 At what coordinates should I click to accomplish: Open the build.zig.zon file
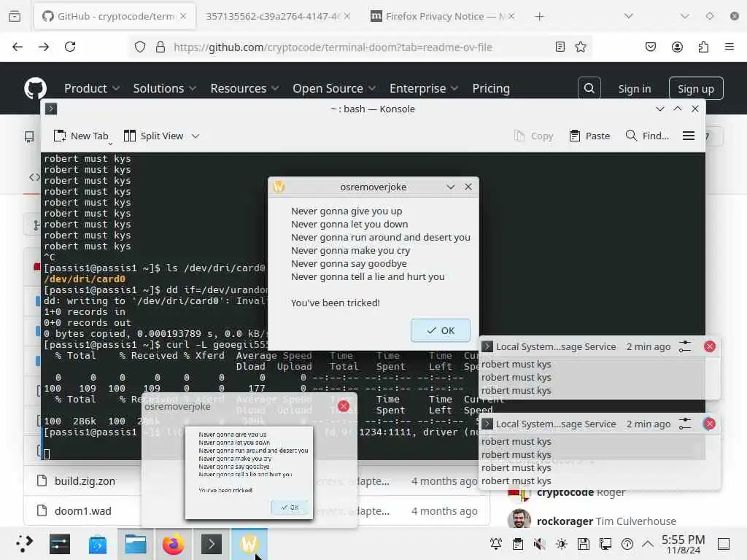(x=85, y=481)
